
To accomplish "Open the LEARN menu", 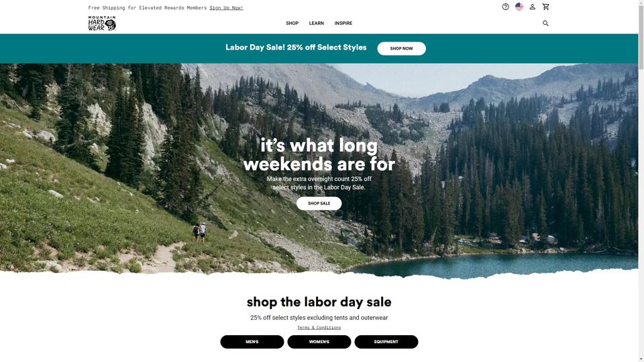I will [x=316, y=23].
